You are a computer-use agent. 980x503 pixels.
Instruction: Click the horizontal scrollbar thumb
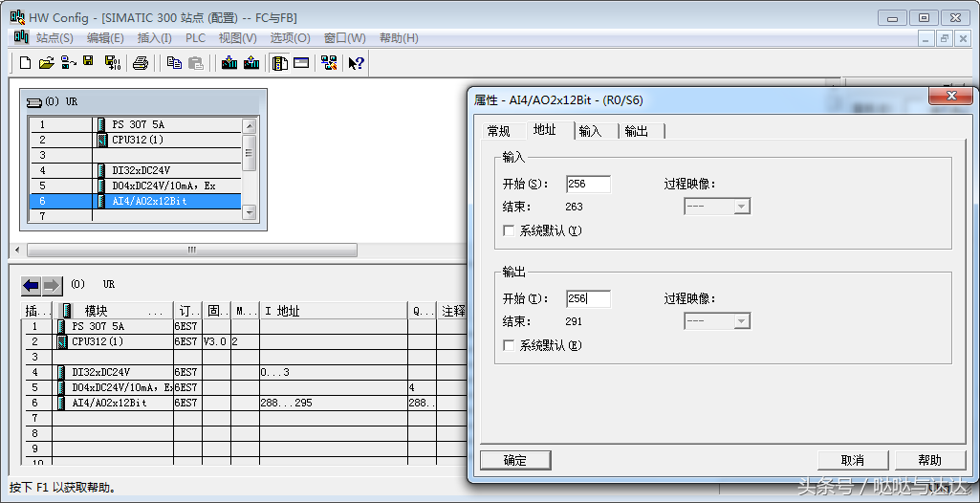(192, 250)
